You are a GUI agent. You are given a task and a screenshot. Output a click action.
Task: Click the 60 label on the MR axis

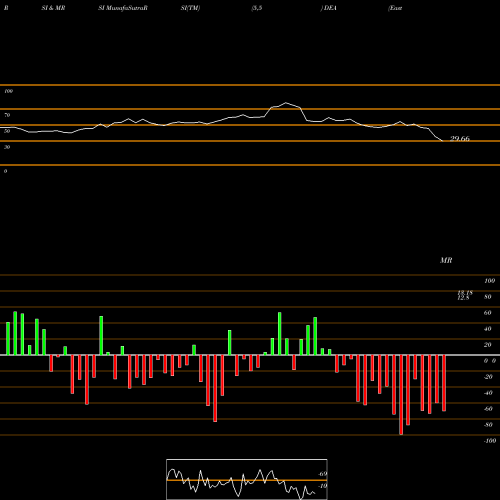click(487, 313)
